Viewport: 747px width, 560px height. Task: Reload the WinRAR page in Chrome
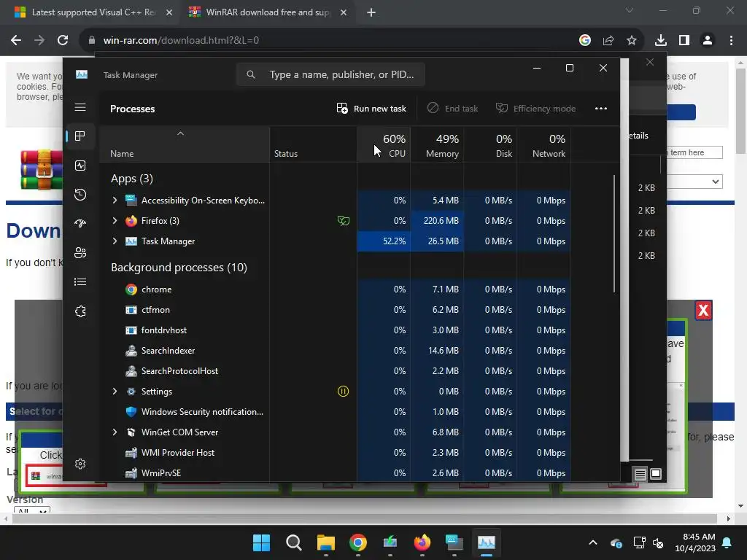[63, 41]
